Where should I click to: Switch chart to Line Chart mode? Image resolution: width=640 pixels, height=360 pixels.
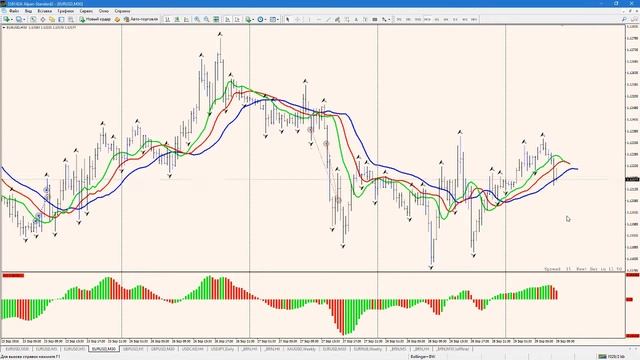(186, 19)
